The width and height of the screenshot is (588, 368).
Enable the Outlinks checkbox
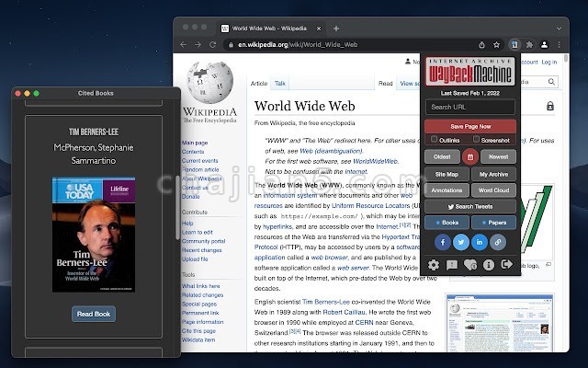434,139
